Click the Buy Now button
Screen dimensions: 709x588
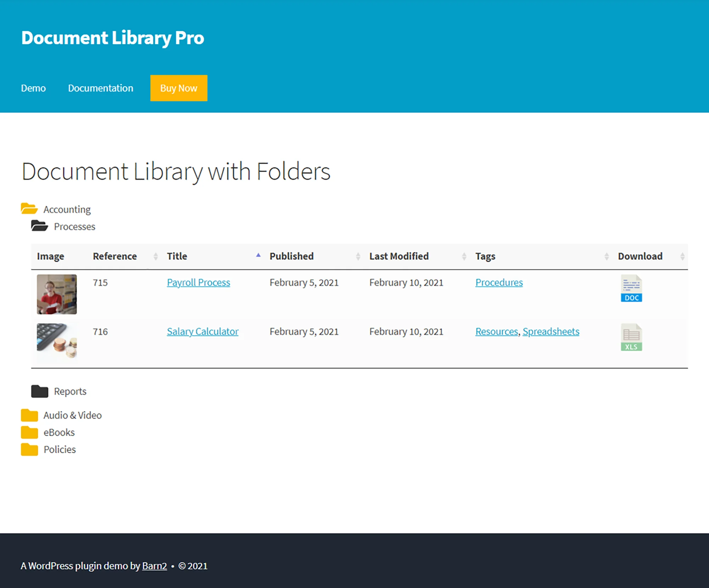tap(178, 88)
